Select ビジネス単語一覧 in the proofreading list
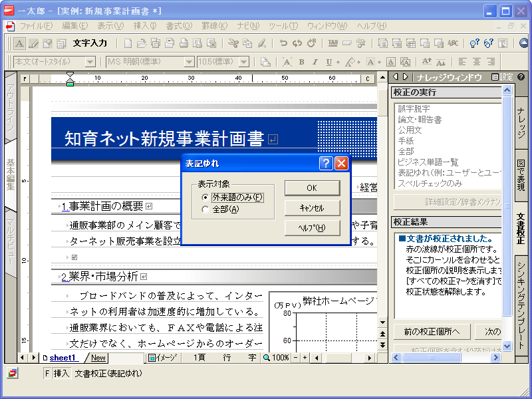The height and width of the screenshot is (399, 532). [x=428, y=162]
